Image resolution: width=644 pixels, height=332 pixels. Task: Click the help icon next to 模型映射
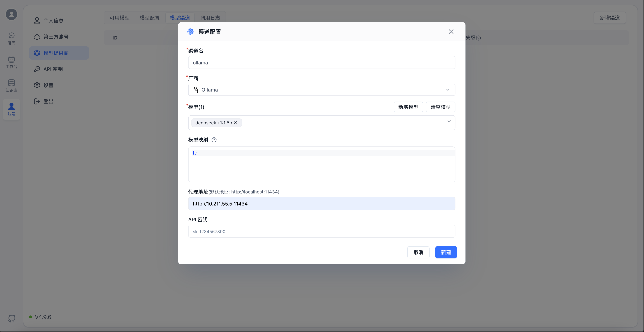(214, 140)
